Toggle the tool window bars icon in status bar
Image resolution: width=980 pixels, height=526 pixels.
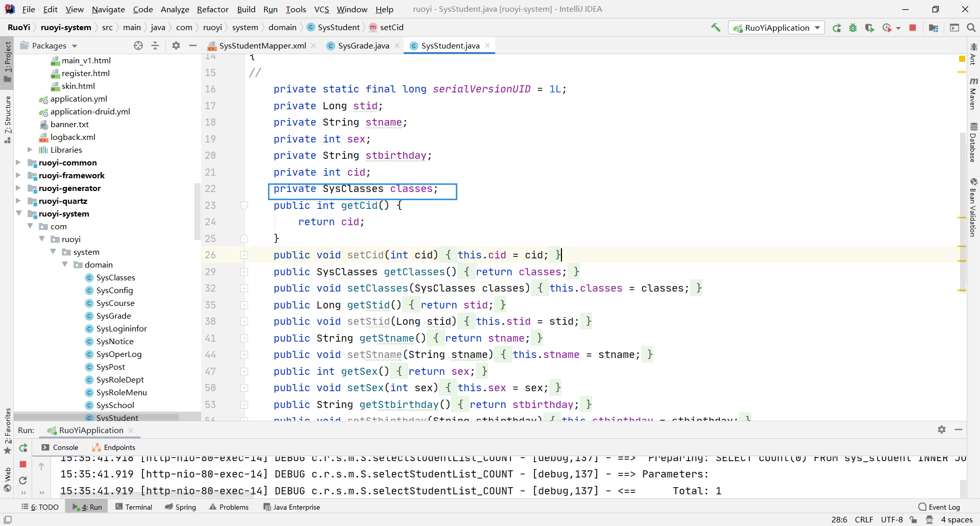coord(8,520)
